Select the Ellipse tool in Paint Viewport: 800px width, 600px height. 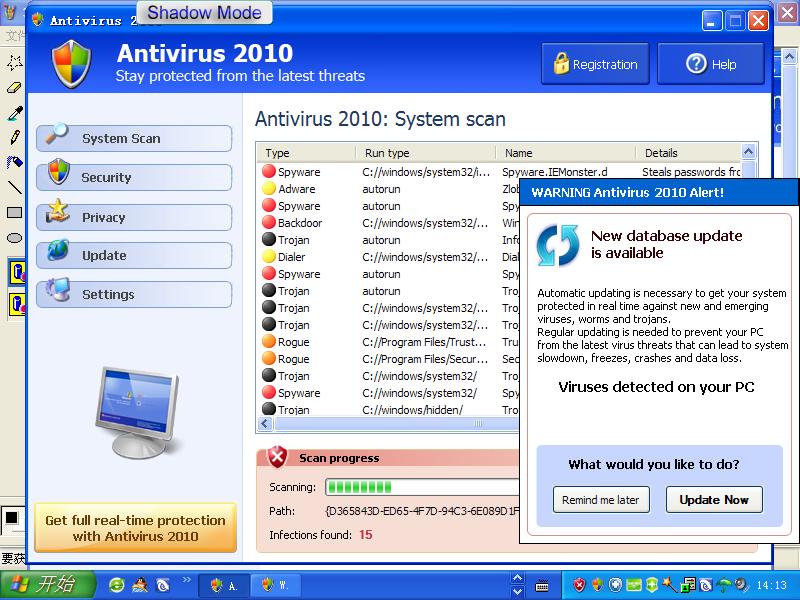pyautogui.click(x=15, y=238)
